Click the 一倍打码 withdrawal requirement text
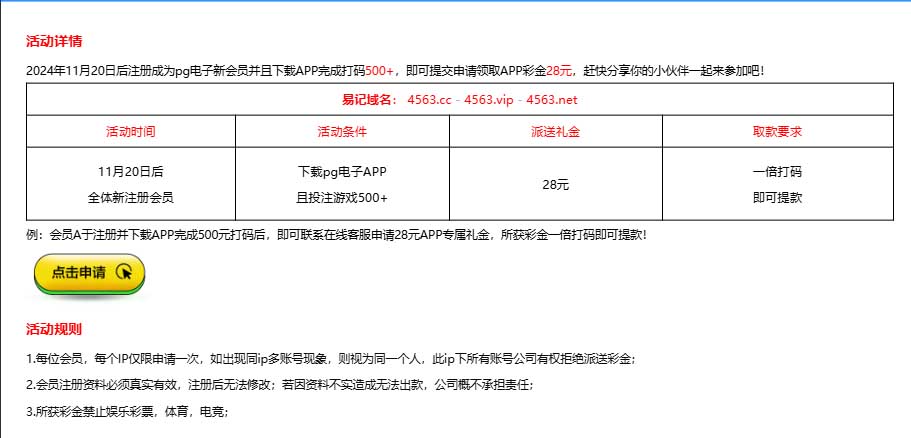This screenshot has height=438, width=911. coord(777,172)
